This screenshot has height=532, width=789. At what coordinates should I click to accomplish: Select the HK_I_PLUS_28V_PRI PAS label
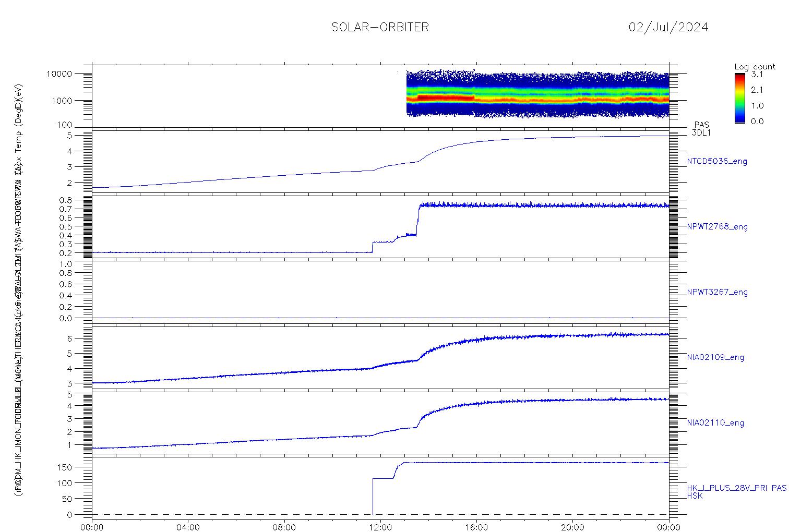(736, 488)
